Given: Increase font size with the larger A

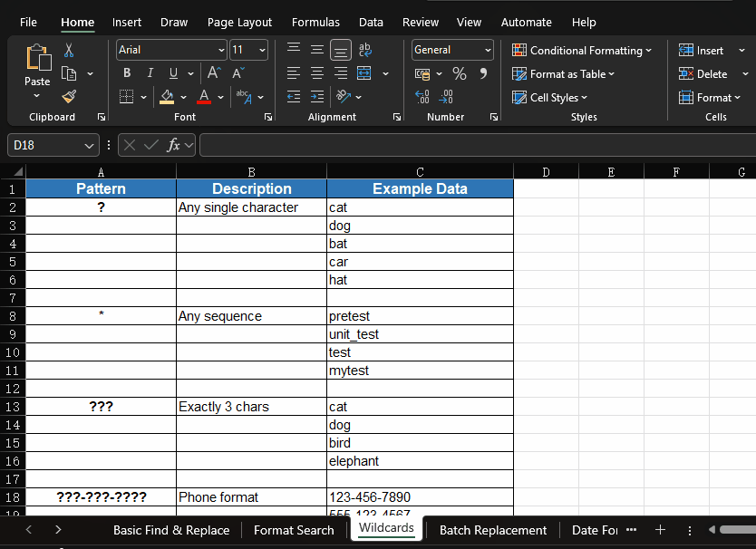Looking at the screenshot, I should point(214,72).
